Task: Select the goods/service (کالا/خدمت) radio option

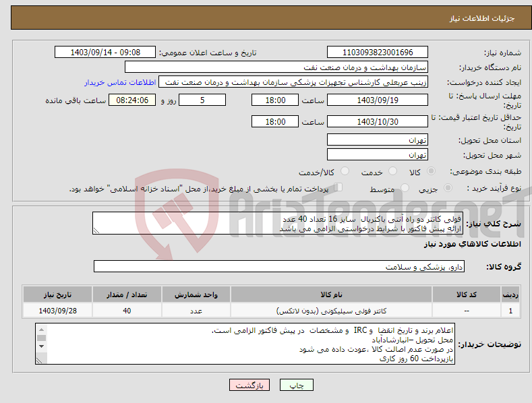Action: (345, 171)
